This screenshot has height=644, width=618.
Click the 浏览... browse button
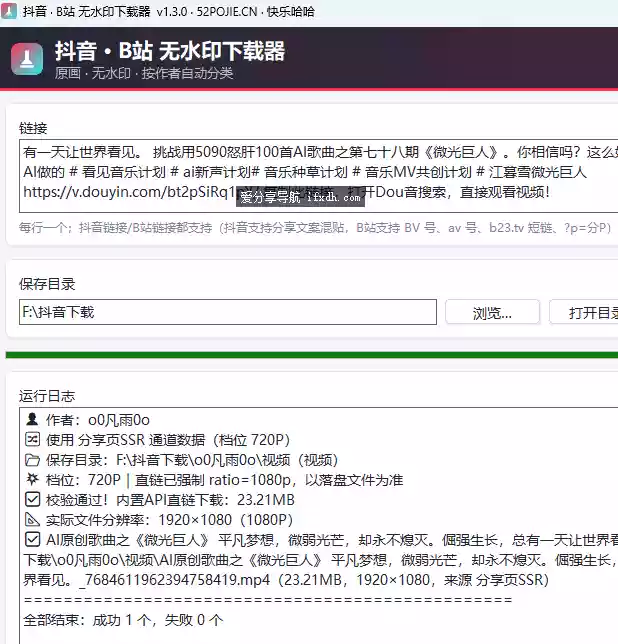pyautogui.click(x=492, y=313)
